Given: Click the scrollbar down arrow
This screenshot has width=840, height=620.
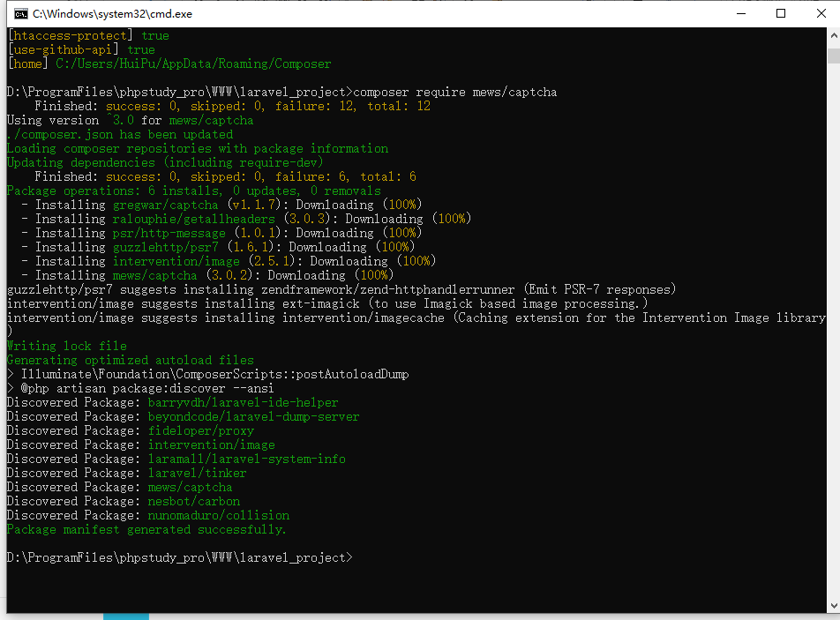Looking at the screenshot, I should (x=834, y=606).
